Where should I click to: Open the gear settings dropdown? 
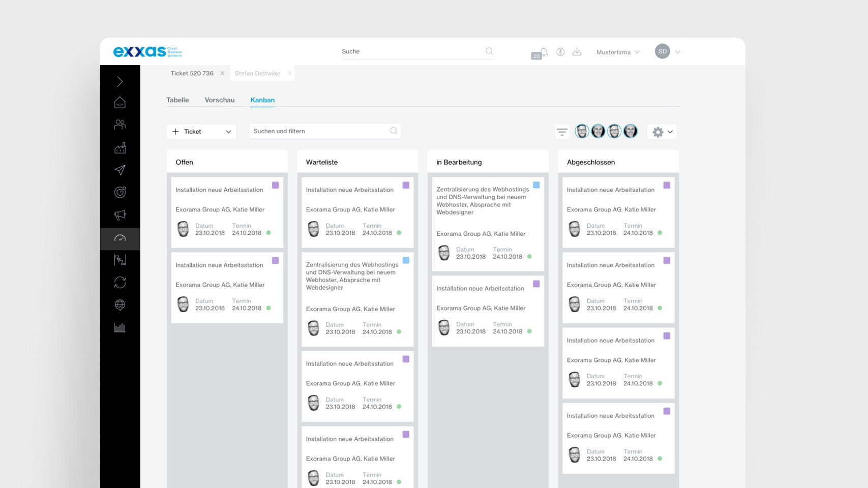(662, 132)
